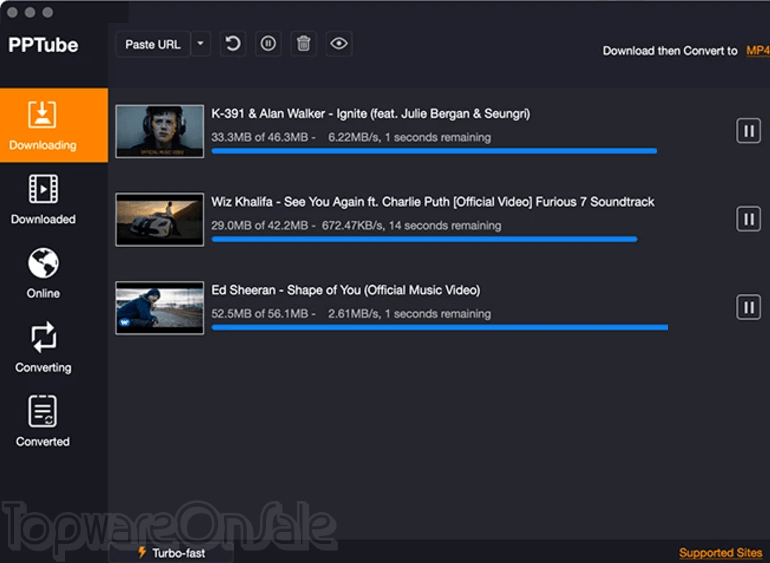This screenshot has height=563, width=770.
Task: Select the 'Ed Sheeran - Shape of You' title
Action: click(x=346, y=290)
